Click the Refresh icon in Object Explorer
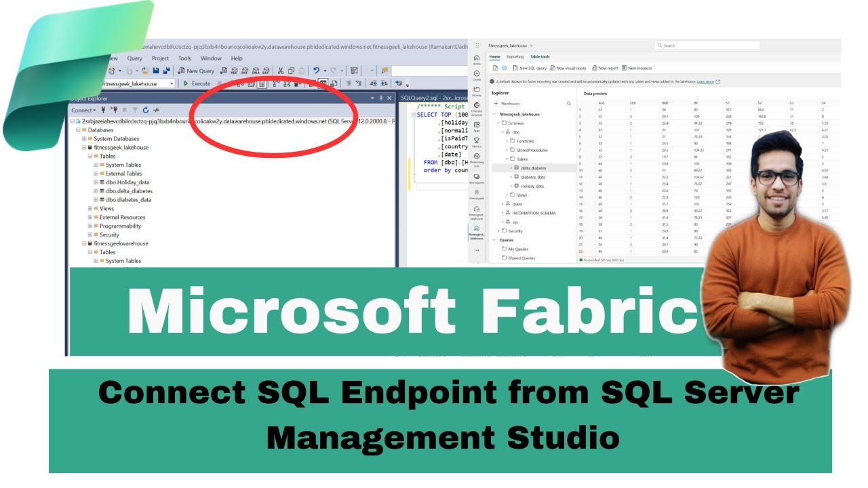This screenshot has height=488, width=868. click(146, 110)
